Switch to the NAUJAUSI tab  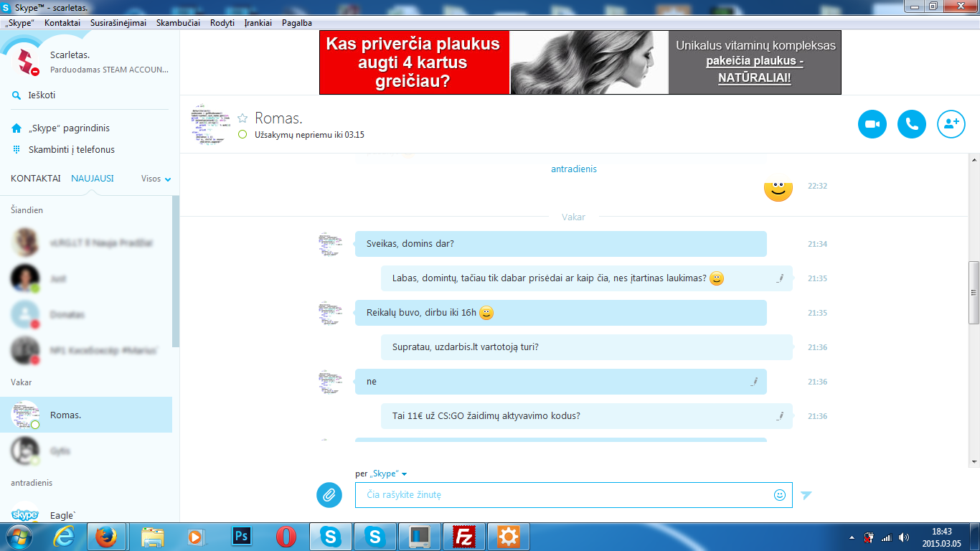point(93,179)
